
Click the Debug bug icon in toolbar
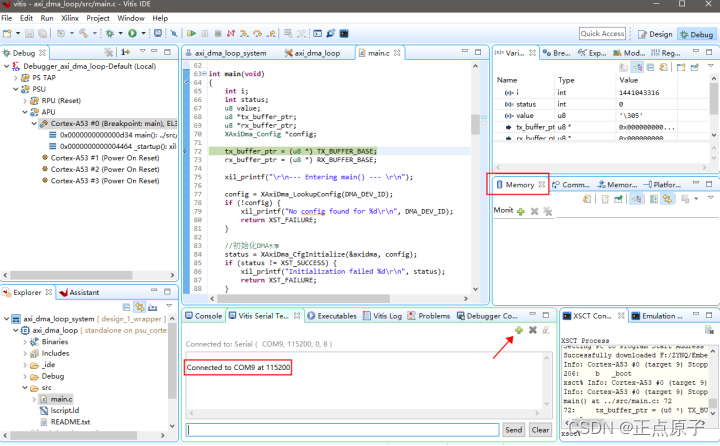[x=110, y=34]
